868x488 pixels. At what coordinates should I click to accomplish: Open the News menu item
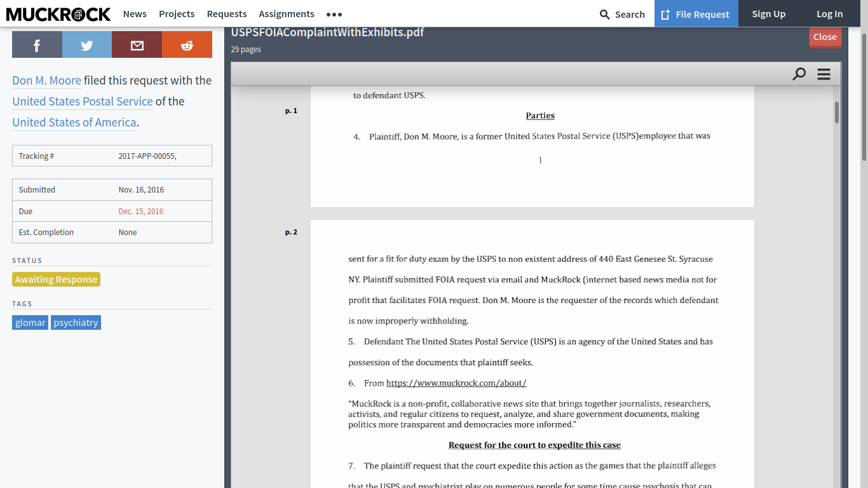pyautogui.click(x=135, y=14)
